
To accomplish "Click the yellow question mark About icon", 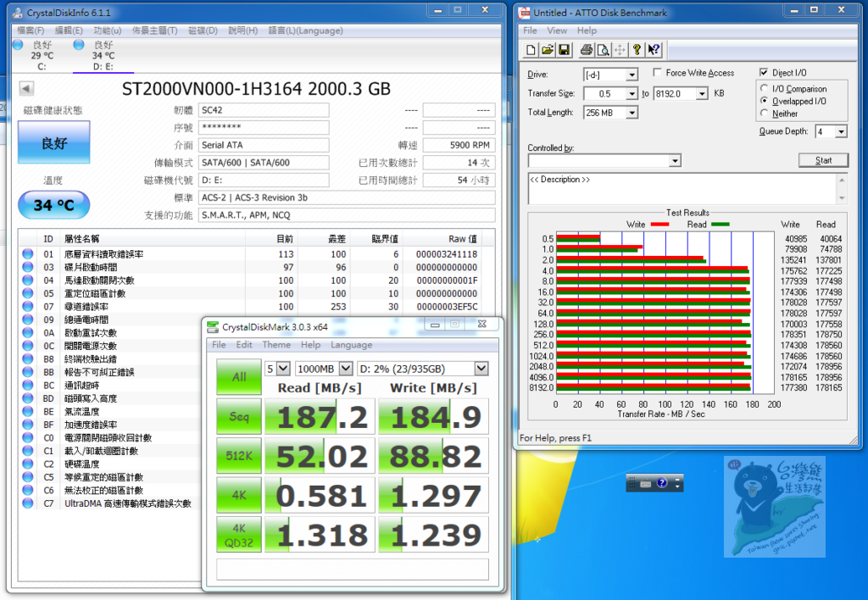I will (x=637, y=50).
